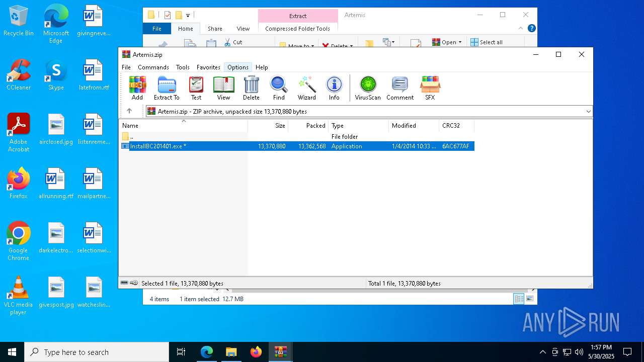Open Firefox desktop shortcut

click(x=19, y=184)
